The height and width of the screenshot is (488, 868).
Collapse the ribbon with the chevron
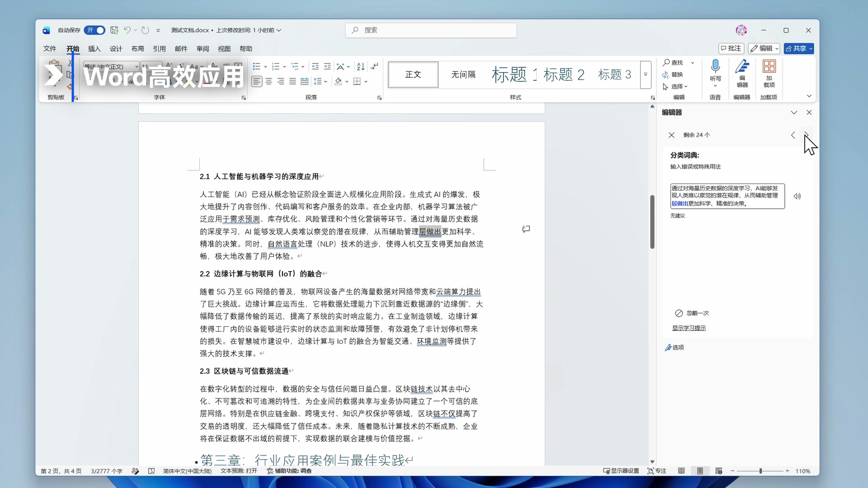tap(809, 96)
